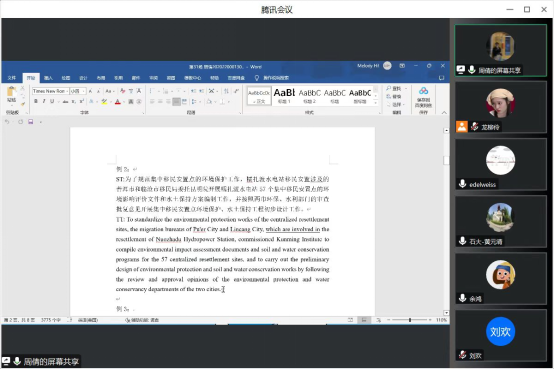Viewport: 554px width, 370px height.
Task: Click the zoom in plus button
Action: pos(430,320)
